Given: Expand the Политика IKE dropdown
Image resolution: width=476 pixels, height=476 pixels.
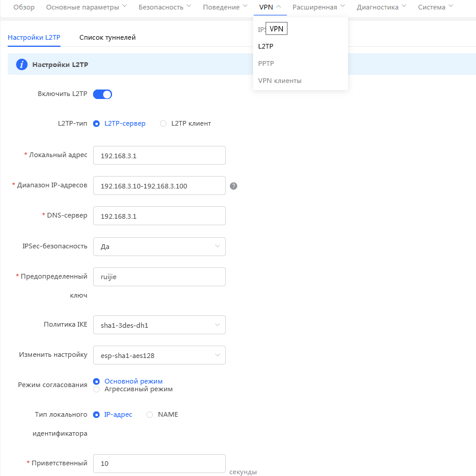Looking at the screenshot, I should coord(159,325).
